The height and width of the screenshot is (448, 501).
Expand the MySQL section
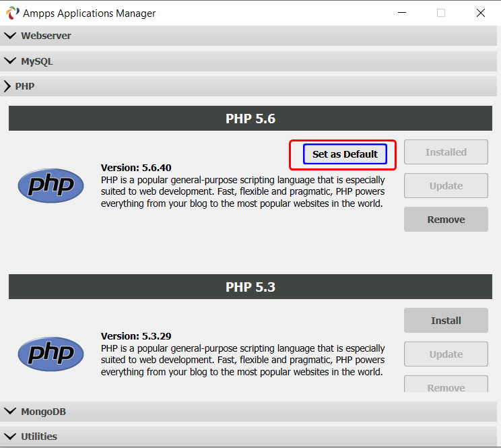click(x=248, y=61)
